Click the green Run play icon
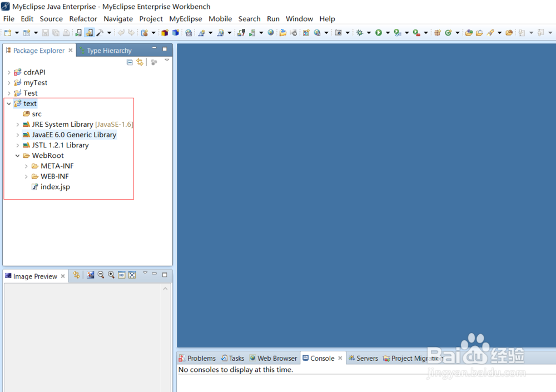 point(379,33)
